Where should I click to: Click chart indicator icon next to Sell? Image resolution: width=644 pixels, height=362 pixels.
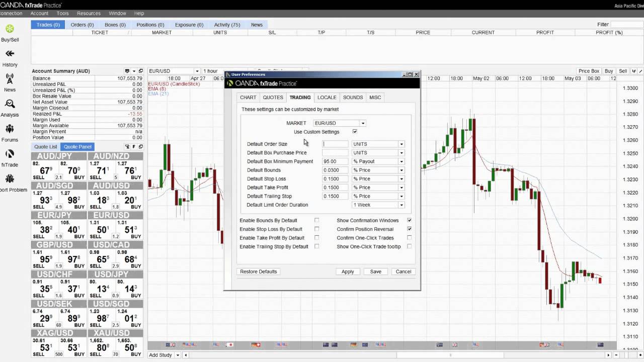(634, 71)
